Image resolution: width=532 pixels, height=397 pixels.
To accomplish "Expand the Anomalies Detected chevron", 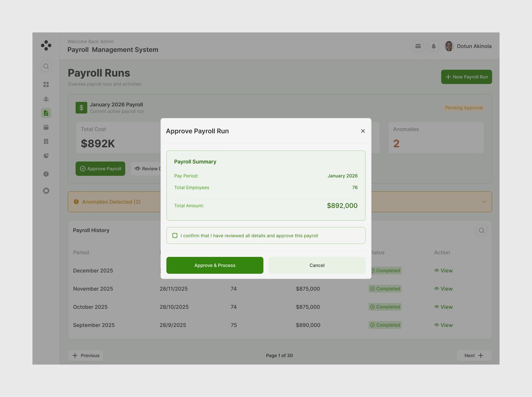I will click(x=484, y=202).
